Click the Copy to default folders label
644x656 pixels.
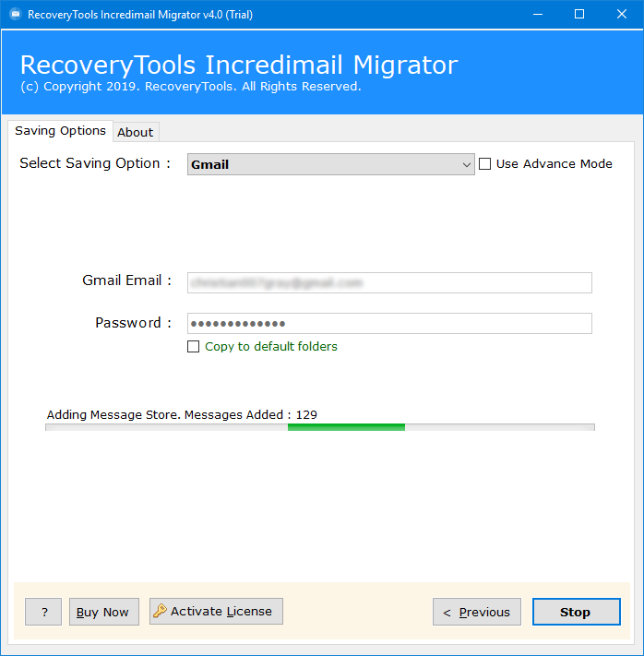pos(270,346)
